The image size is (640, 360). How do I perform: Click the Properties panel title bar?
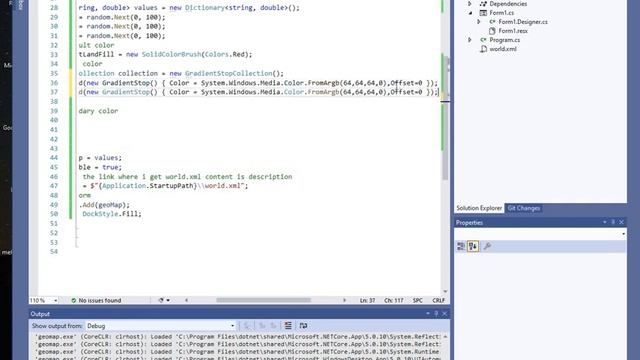pyautogui.click(x=540, y=222)
